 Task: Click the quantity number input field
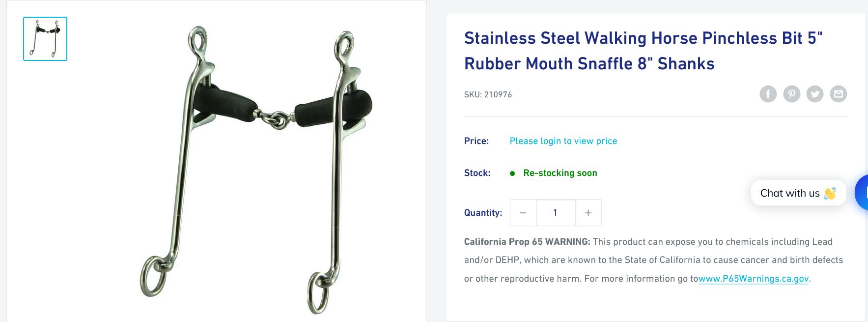point(556,212)
